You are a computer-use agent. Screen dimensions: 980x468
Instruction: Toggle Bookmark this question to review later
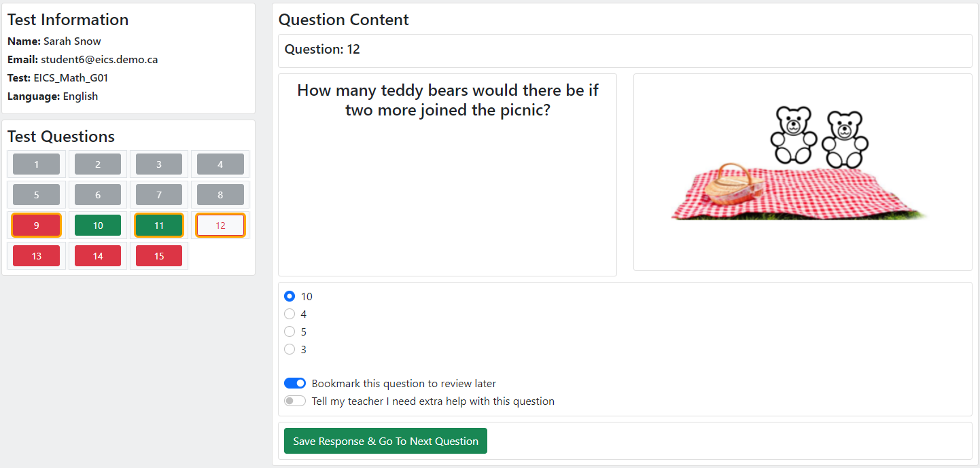tap(295, 383)
